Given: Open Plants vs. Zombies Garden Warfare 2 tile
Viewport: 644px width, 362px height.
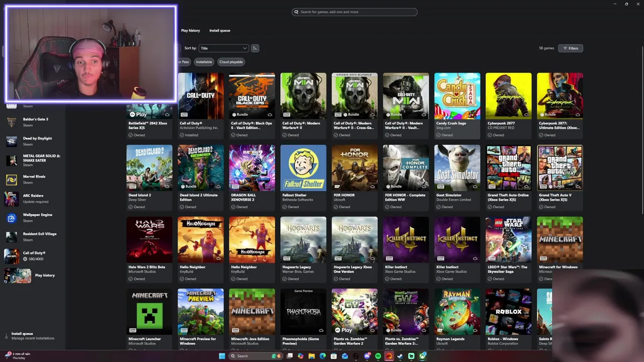Looking at the screenshot, I should click(x=355, y=318).
